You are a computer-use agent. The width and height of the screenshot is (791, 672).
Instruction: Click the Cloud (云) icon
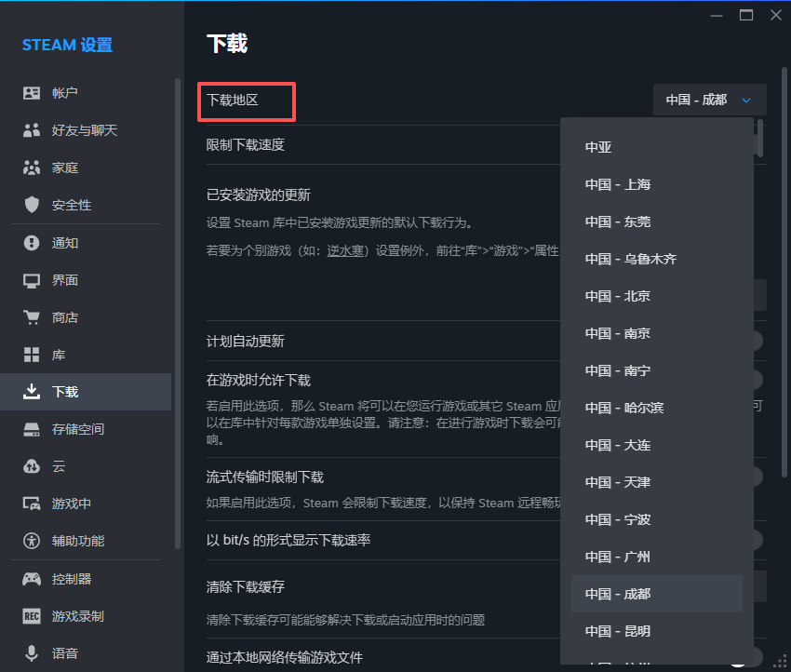point(32,466)
